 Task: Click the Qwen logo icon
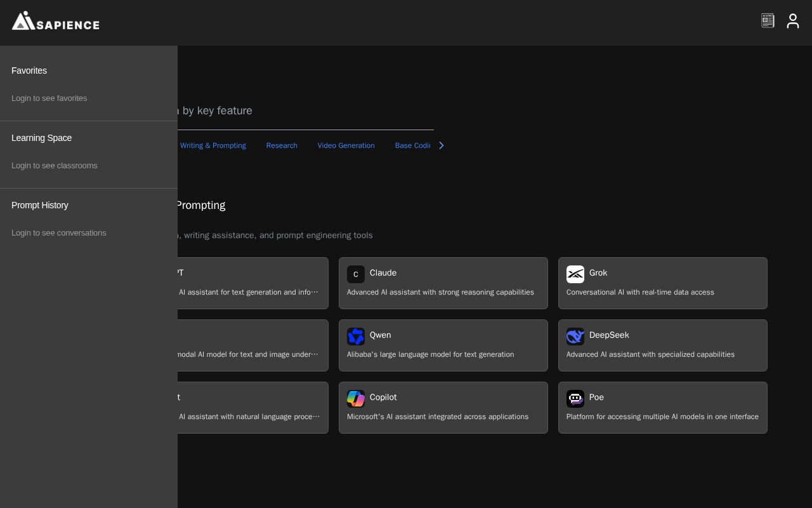coord(356,337)
